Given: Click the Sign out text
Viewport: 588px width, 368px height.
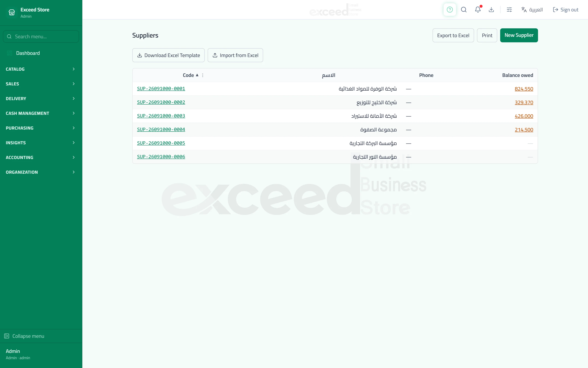Looking at the screenshot, I should click(569, 10).
